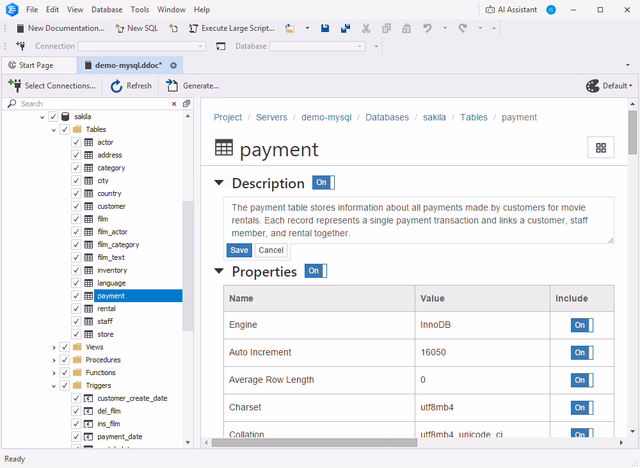
Task: Uncheck the actor table checkbox
Action: pos(76,142)
